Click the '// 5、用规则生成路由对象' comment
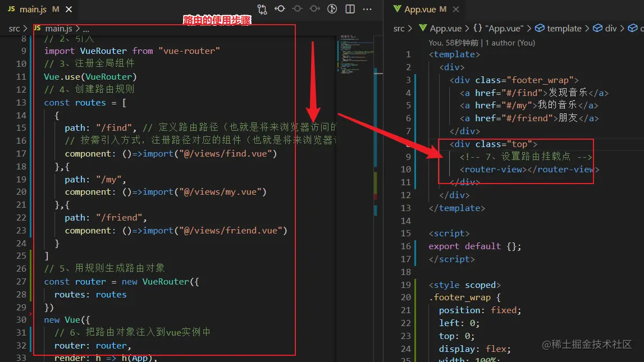 click(104, 268)
